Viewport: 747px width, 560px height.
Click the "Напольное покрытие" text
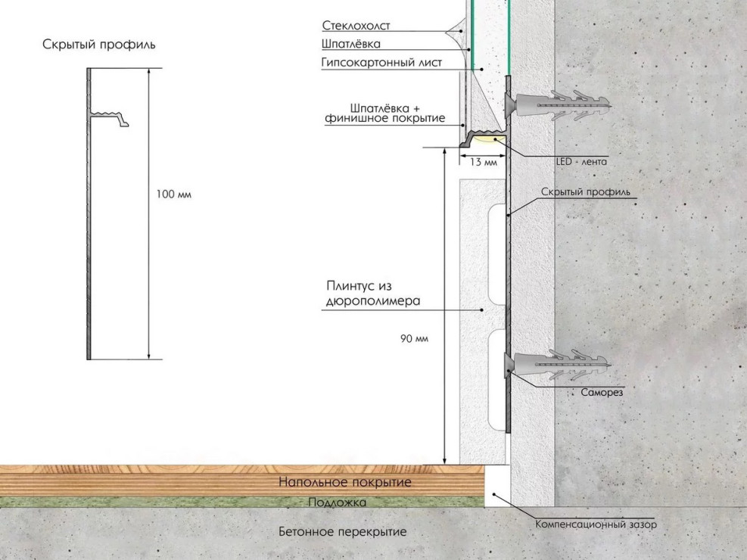pos(344,482)
